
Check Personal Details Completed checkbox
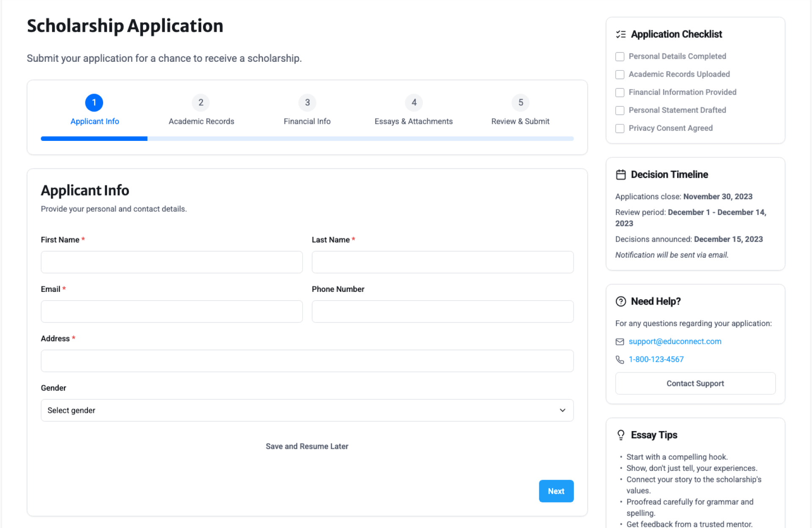coord(620,57)
